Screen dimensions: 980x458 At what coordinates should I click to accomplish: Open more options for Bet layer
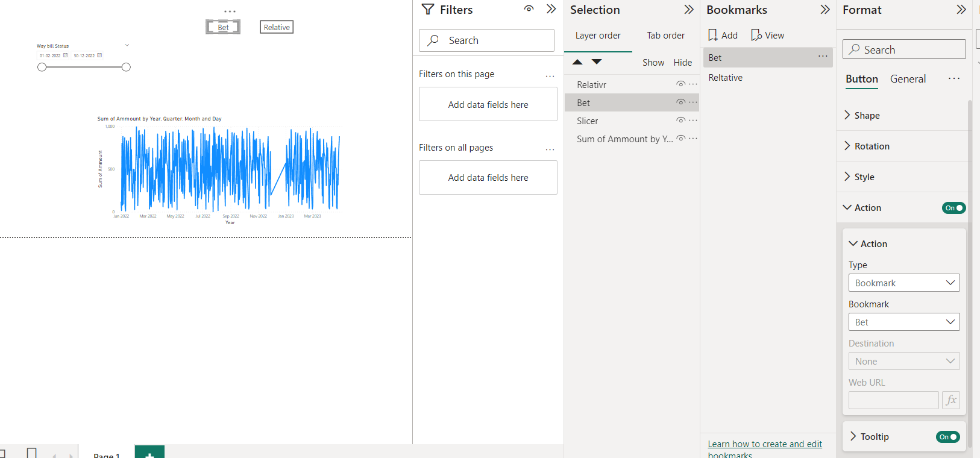click(x=693, y=102)
